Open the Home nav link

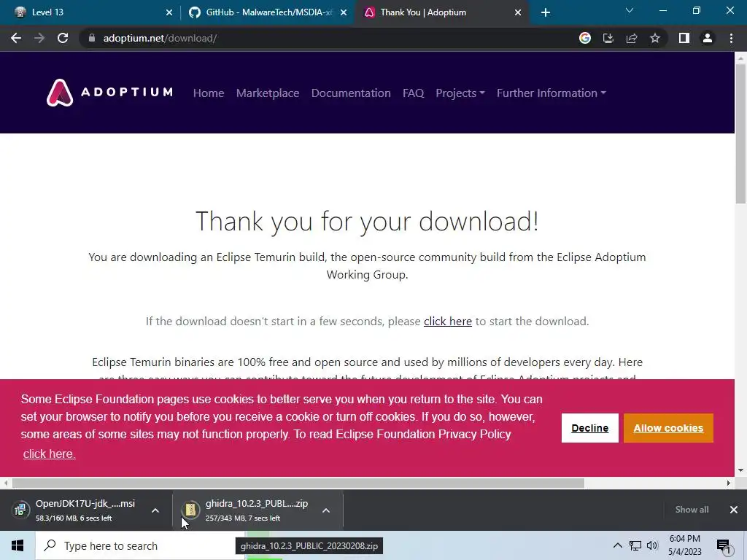click(209, 93)
